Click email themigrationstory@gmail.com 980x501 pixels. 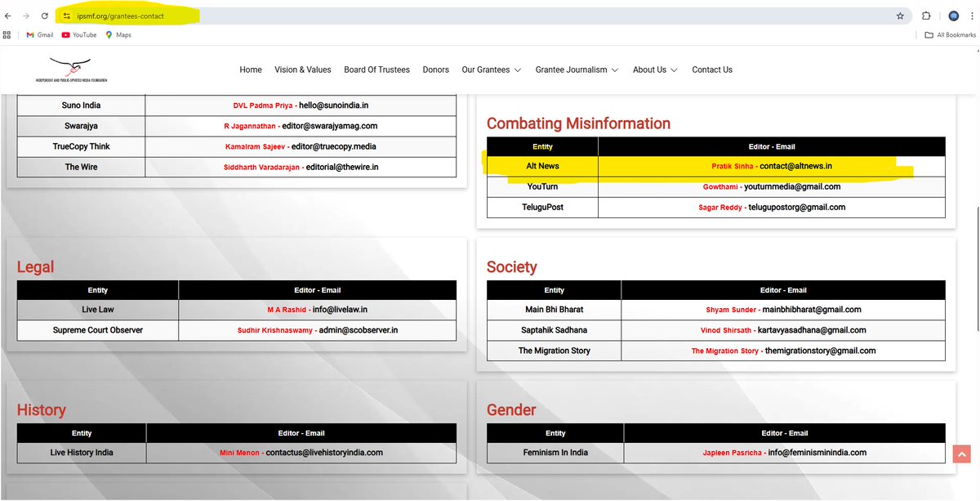tap(820, 351)
